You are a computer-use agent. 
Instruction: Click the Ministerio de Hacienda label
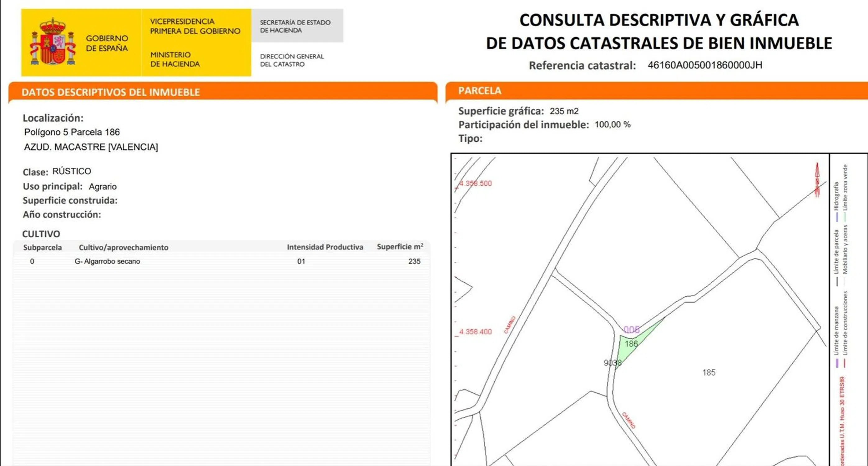[x=175, y=59]
